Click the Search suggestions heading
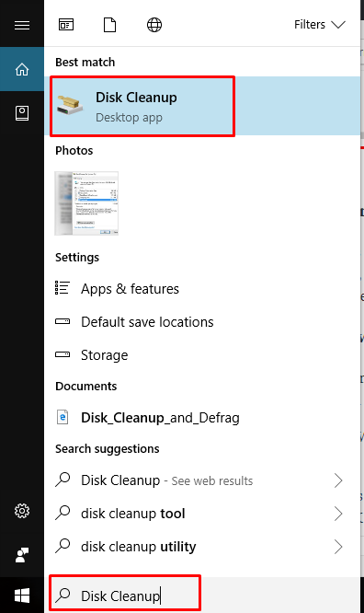364x613 pixels. (107, 449)
